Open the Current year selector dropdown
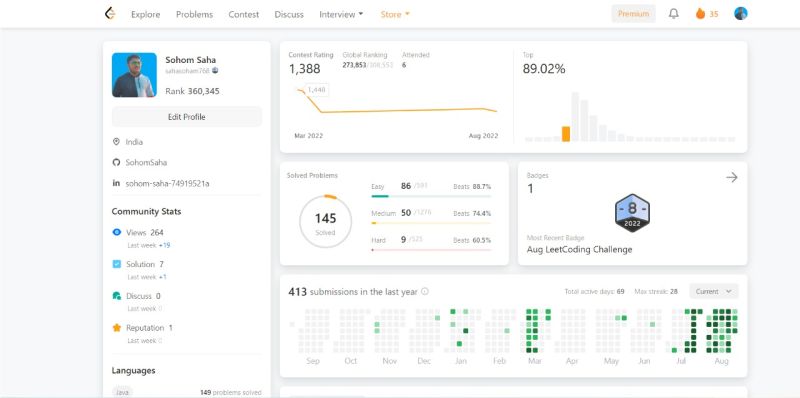Image resolution: width=800 pixels, height=398 pixels. [713, 291]
